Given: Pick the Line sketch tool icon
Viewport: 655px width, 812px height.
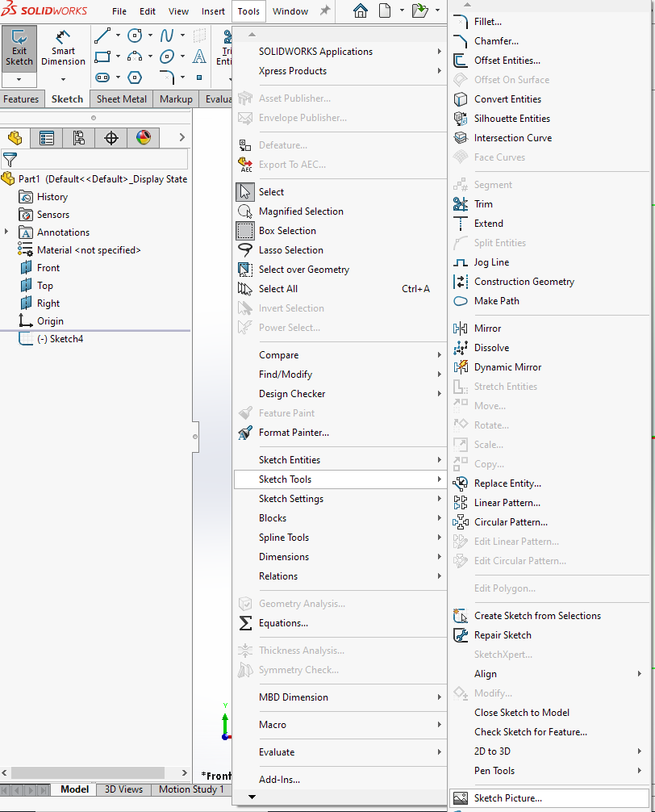Looking at the screenshot, I should click(102, 36).
